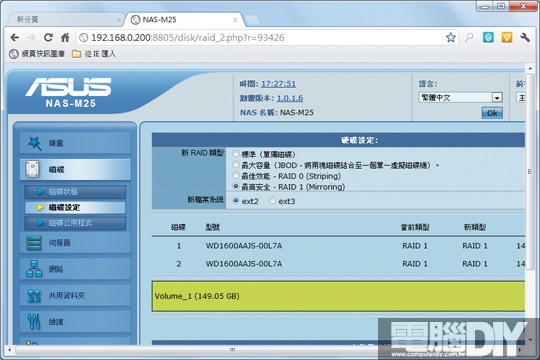
Task: Reload the page with the refresh icon
Action: click(x=48, y=38)
